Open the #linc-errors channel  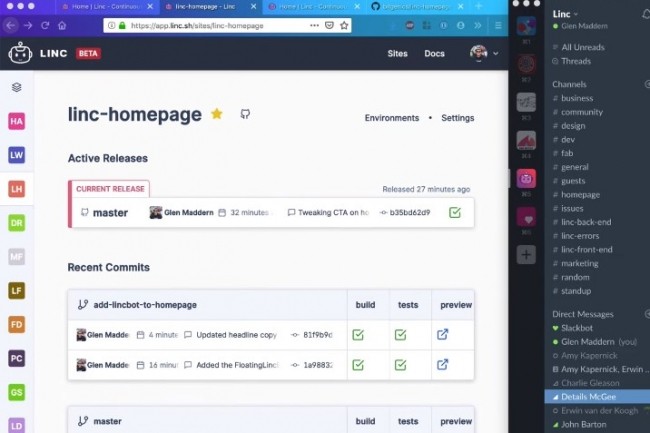point(580,236)
